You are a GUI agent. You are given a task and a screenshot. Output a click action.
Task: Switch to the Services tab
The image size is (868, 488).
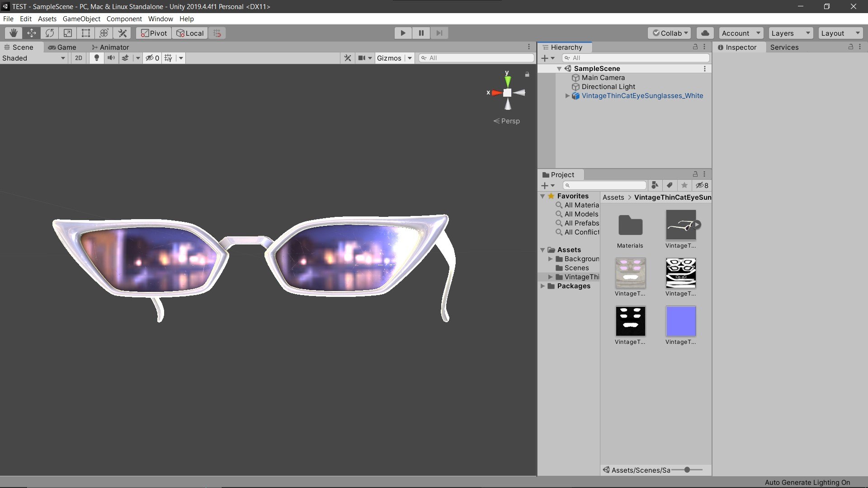pos(784,47)
